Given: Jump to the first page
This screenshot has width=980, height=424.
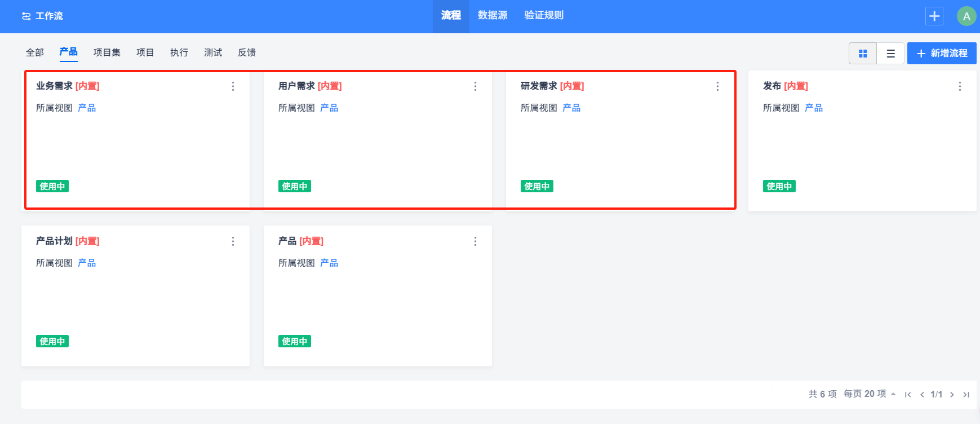Looking at the screenshot, I should (908, 395).
